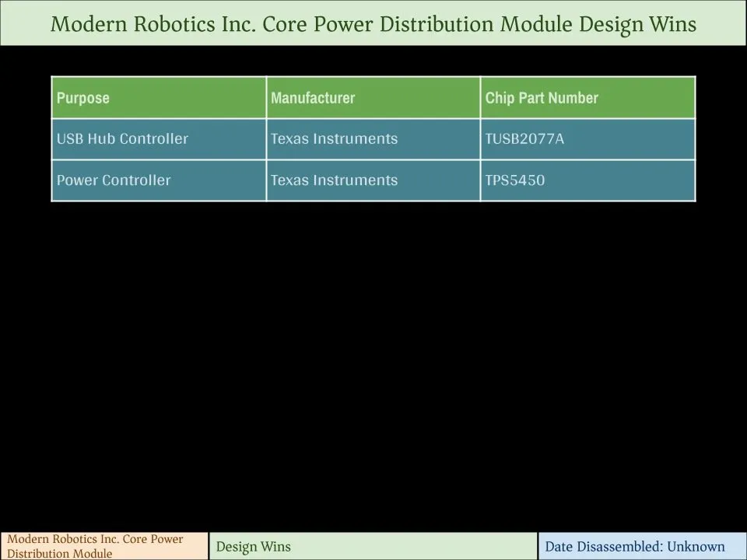Screen dimensions: 747x560
Task: Open the Design Wins footer section
Action: pos(373,547)
